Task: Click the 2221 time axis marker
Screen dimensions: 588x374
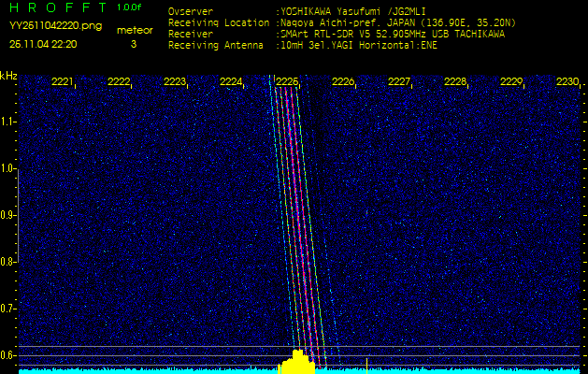Action: click(63, 82)
